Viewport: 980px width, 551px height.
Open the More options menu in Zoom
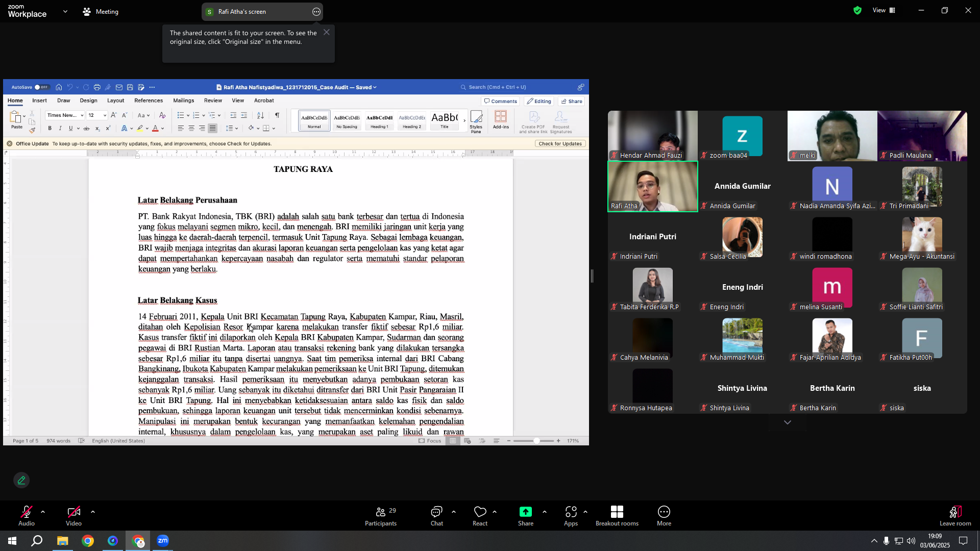pyautogui.click(x=664, y=515)
